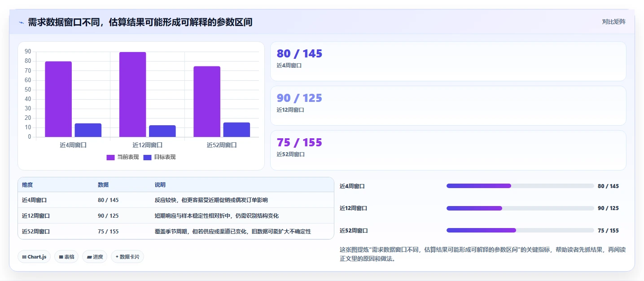
Task: Click the lightning icon before the title
Action: click(21, 22)
